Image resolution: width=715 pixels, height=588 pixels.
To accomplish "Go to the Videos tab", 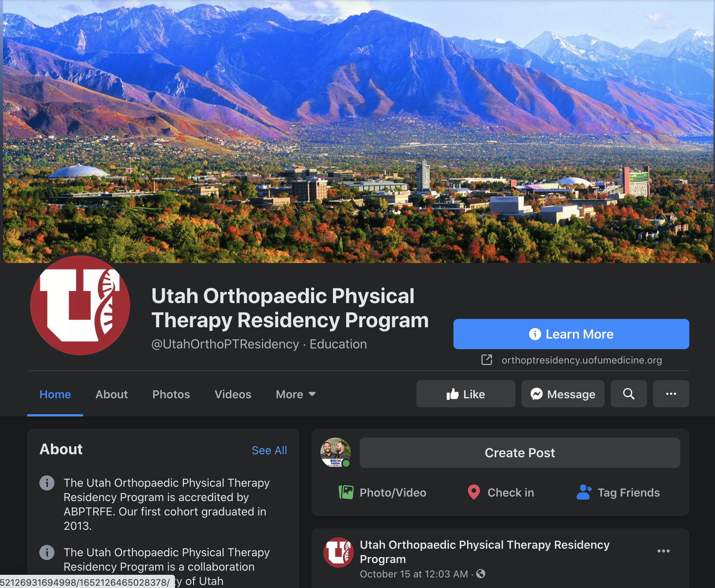I will pyautogui.click(x=233, y=394).
